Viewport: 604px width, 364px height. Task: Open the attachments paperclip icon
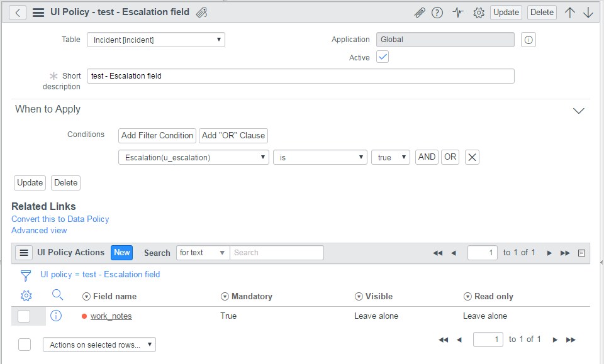(419, 13)
